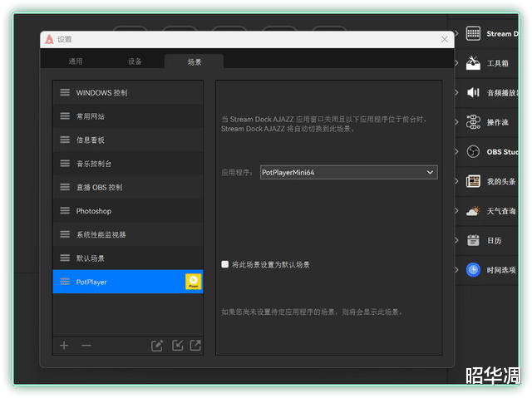Close the 设置 dialog window
The height and width of the screenshot is (398, 532).
tap(445, 39)
